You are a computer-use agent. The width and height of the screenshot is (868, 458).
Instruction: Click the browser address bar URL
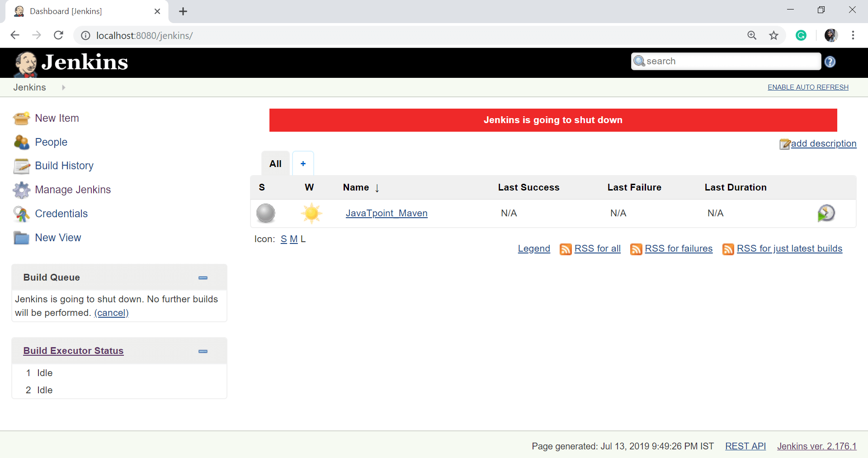tap(144, 35)
